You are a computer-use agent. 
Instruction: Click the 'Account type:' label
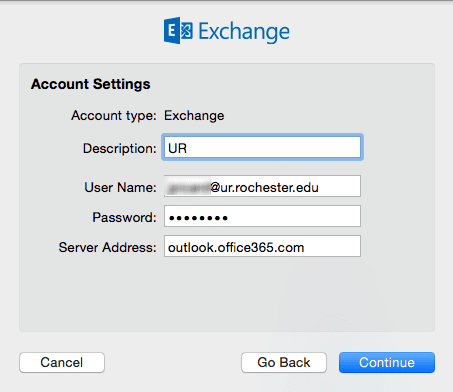click(114, 116)
